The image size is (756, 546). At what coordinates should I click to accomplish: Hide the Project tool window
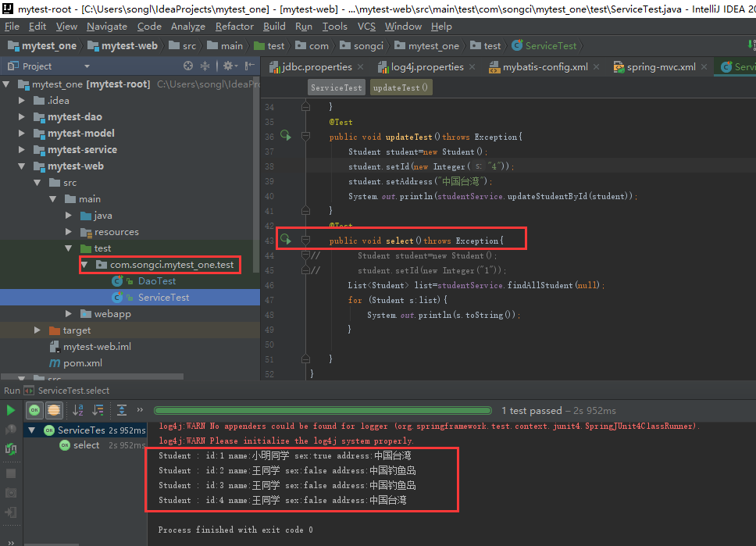[x=249, y=66]
